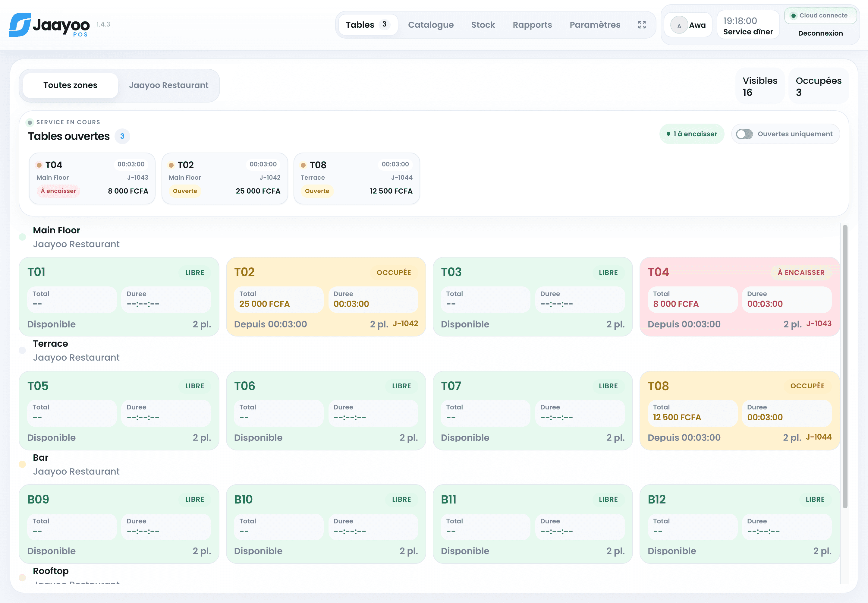Open the Paramètres tab
The image size is (868, 603).
click(x=595, y=25)
